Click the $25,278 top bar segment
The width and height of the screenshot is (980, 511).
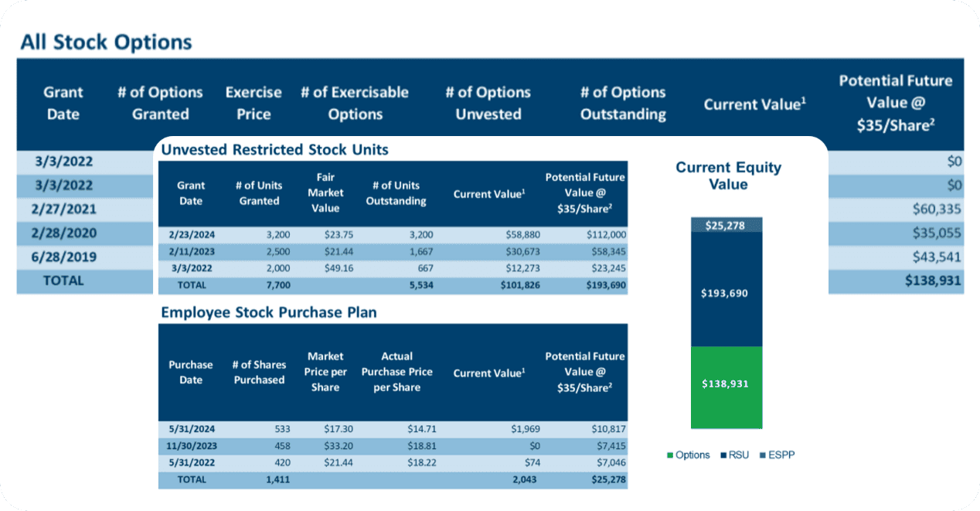[x=726, y=225]
